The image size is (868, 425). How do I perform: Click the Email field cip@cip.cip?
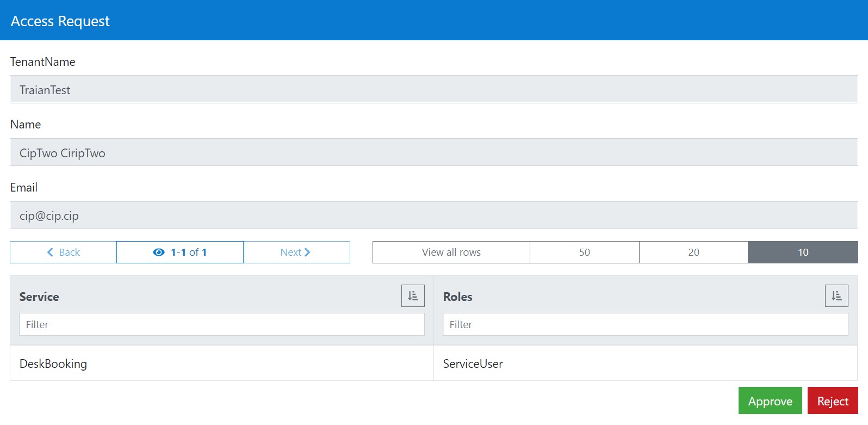[x=434, y=215]
